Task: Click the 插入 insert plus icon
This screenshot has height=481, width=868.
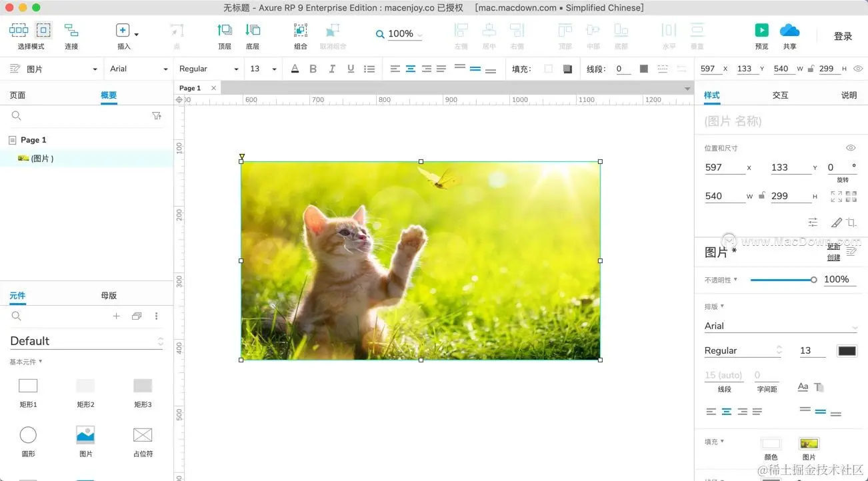Action: click(x=123, y=30)
